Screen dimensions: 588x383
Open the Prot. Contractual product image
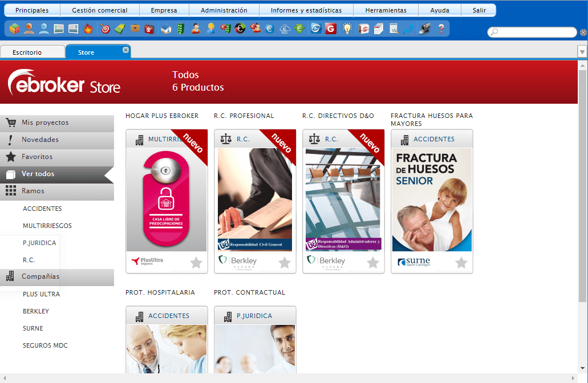point(255,349)
